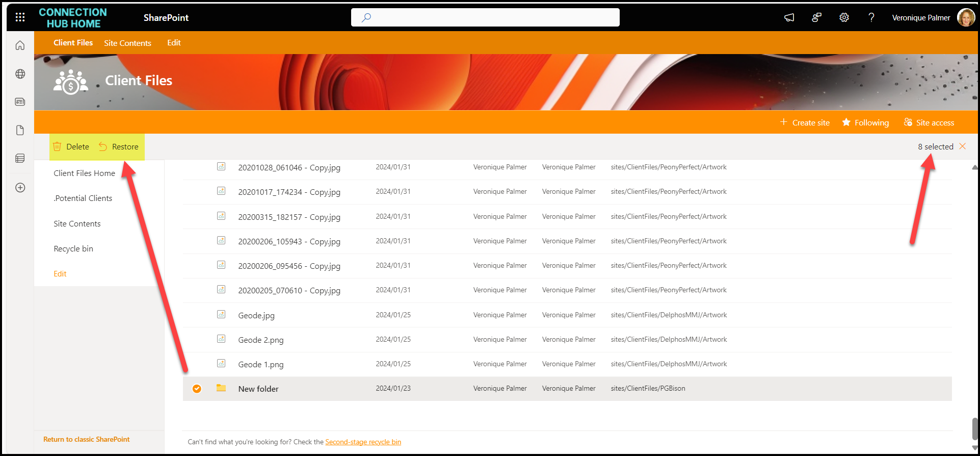
Task: Open My files page icon
Action: tap(20, 131)
